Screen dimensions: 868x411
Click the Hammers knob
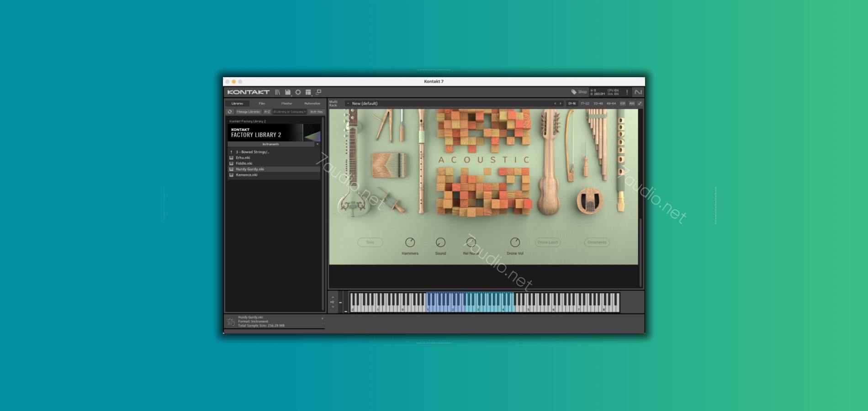click(410, 242)
